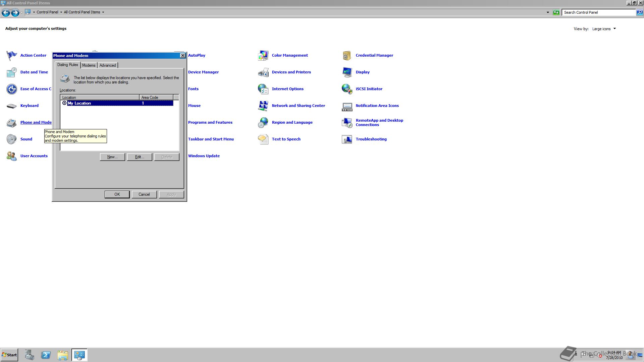Open the Credential Manager icon
The image size is (644, 362).
coord(347,55)
